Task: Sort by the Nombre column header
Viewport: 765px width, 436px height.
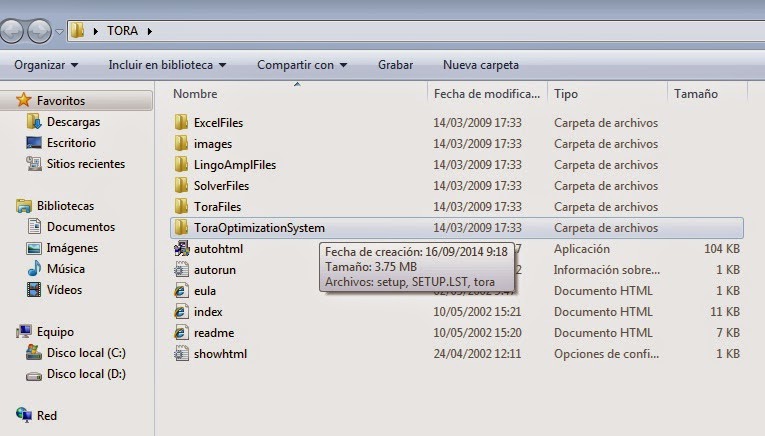Action: pyautogui.click(x=195, y=94)
